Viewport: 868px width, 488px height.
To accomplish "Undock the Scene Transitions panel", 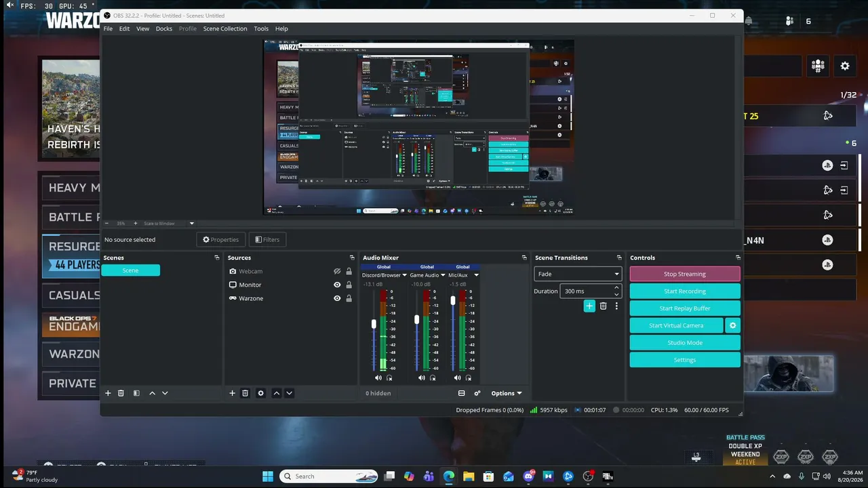I will click(619, 258).
